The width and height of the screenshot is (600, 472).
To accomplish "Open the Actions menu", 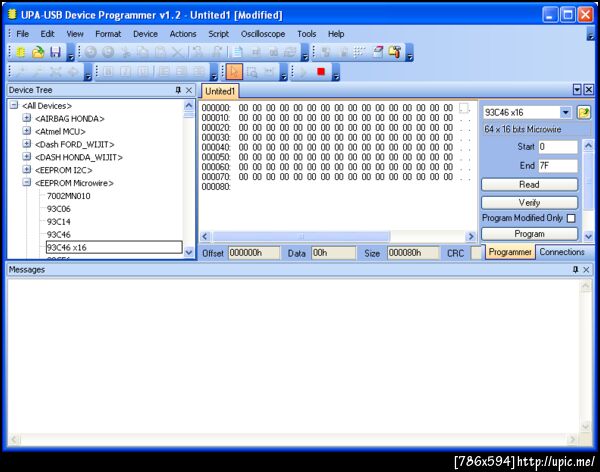I will coord(183,34).
